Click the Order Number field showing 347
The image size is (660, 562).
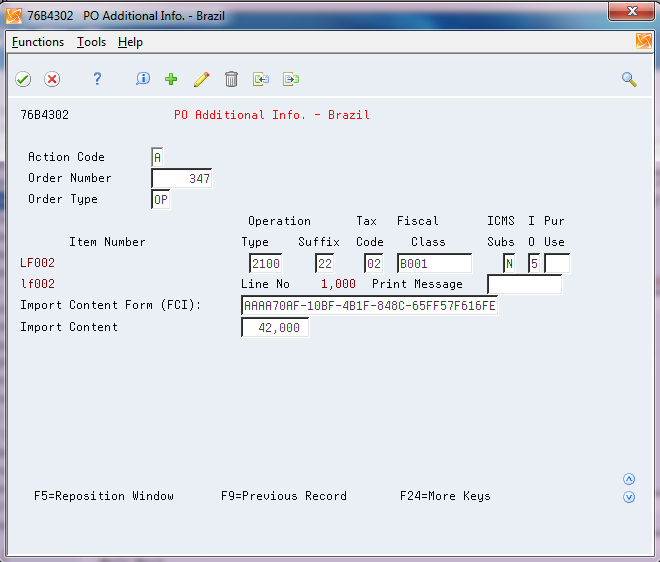point(181,178)
